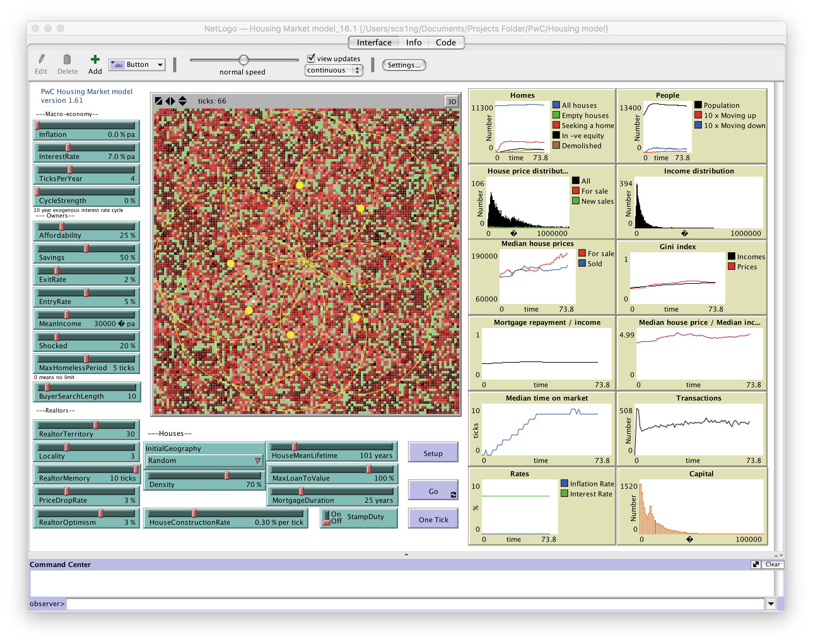813x644 pixels.
Task: Click the HouseMeanLifetime slider
Action: (x=332, y=451)
